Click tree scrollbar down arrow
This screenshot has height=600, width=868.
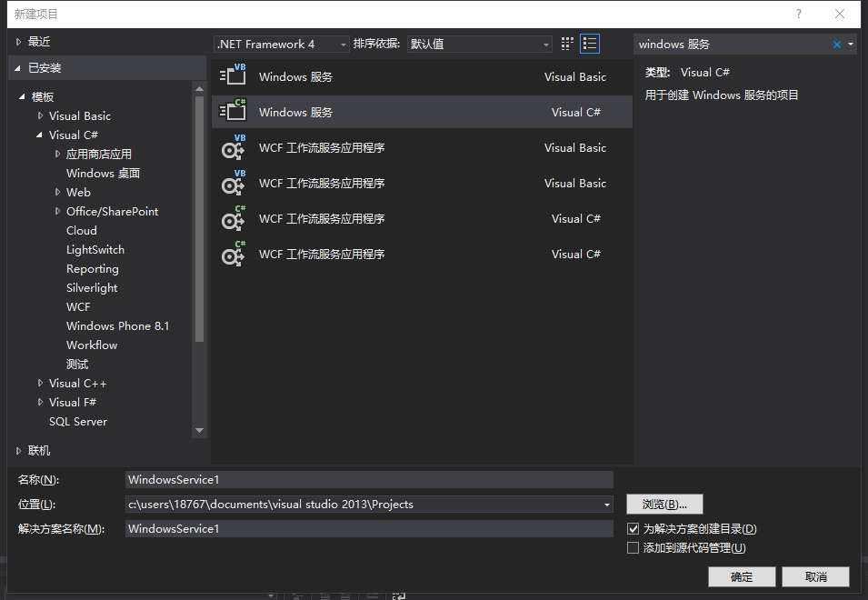click(x=199, y=430)
